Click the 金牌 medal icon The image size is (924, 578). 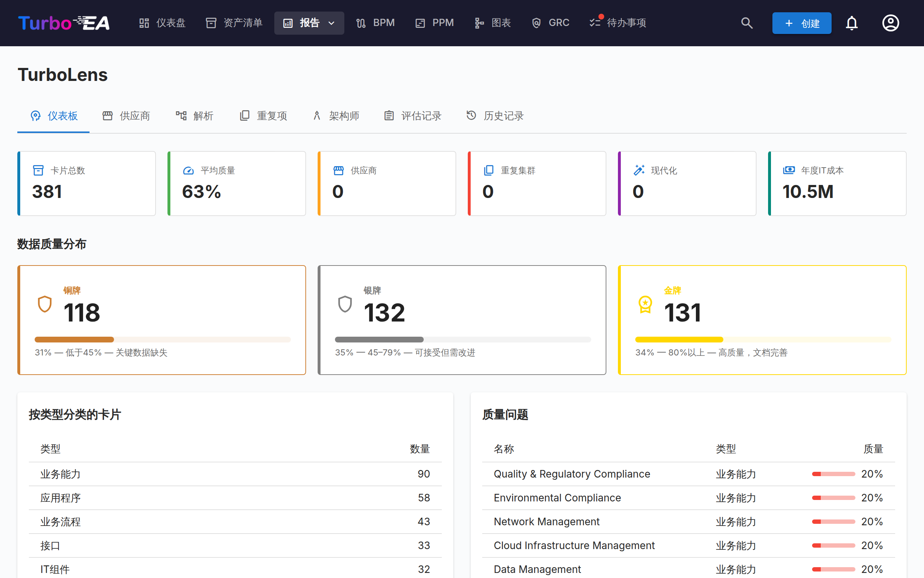coord(645,304)
